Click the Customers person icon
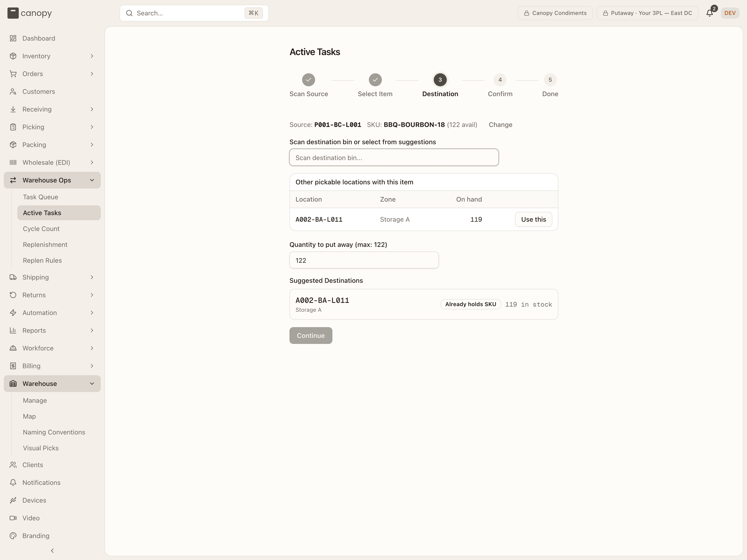 (x=13, y=91)
